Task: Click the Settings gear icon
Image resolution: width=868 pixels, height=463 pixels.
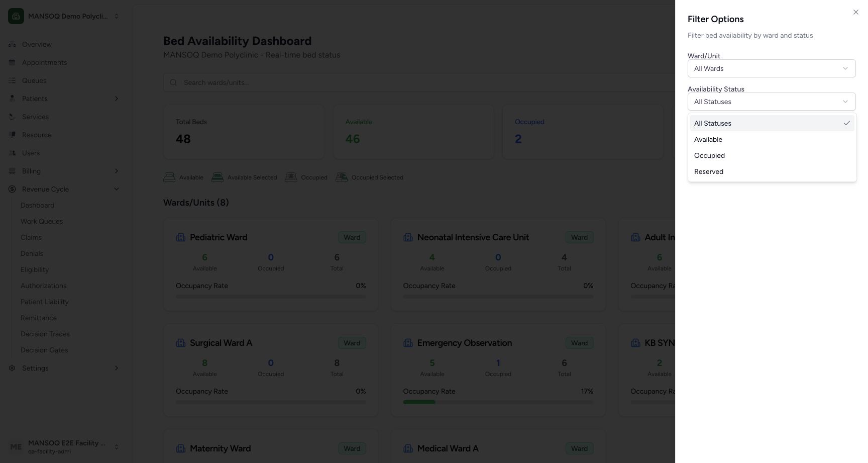Action: 12,368
